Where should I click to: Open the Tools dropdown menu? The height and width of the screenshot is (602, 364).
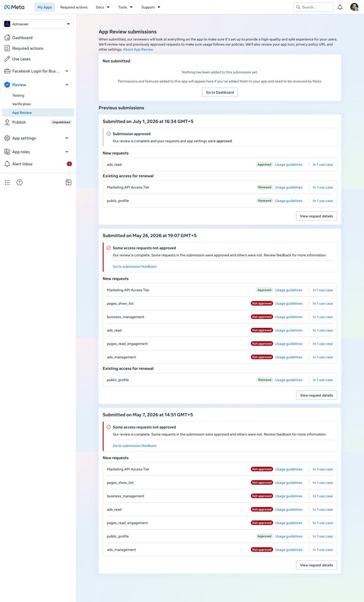point(125,7)
